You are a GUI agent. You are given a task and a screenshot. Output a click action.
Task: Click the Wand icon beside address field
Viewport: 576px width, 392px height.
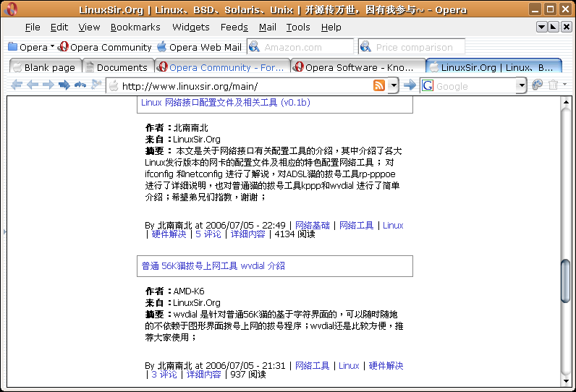tap(96, 85)
